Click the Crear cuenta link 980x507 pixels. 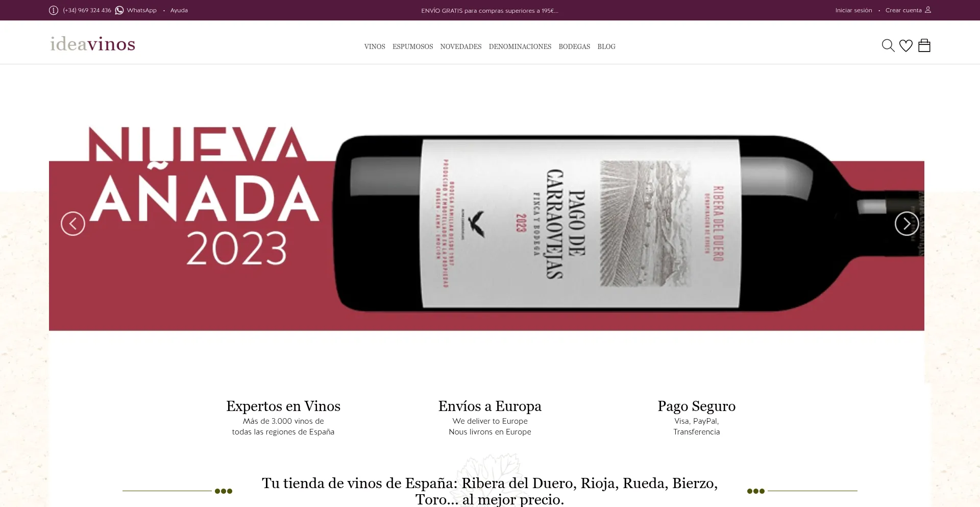pyautogui.click(x=903, y=10)
